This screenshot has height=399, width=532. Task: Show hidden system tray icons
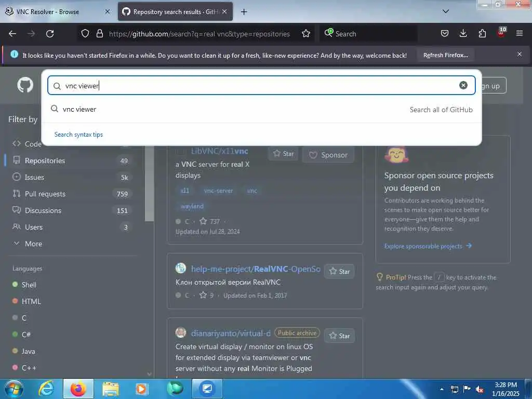click(x=442, y=389)
